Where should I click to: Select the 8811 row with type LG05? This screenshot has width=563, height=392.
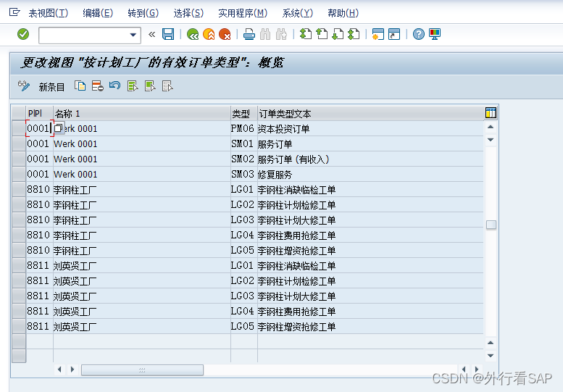[x=19, y=327]
